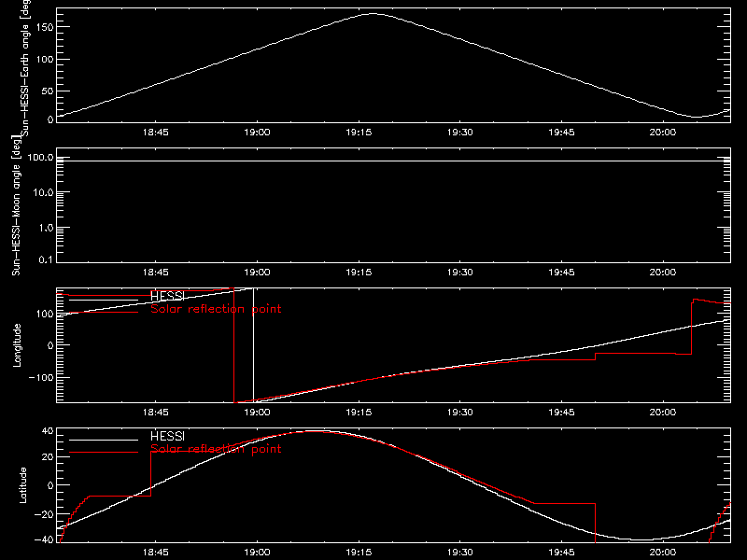Click Solar reflection point legend in Longitude plot
747x560 pixels.
click(216, 309)
